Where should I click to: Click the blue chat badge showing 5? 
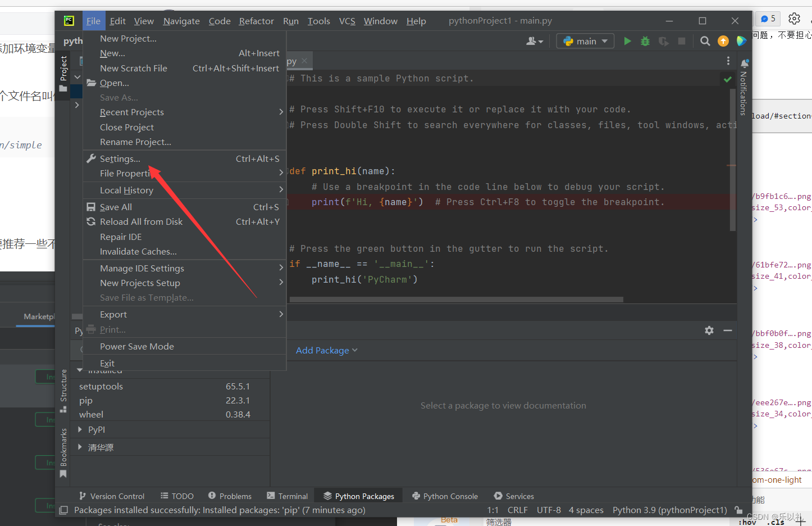(768, 19)
